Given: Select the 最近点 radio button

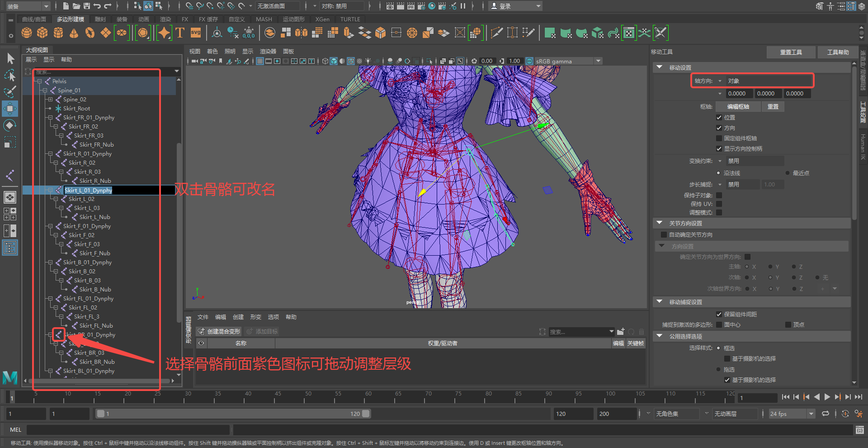Looking at the screenshot, I should point(788,173).
